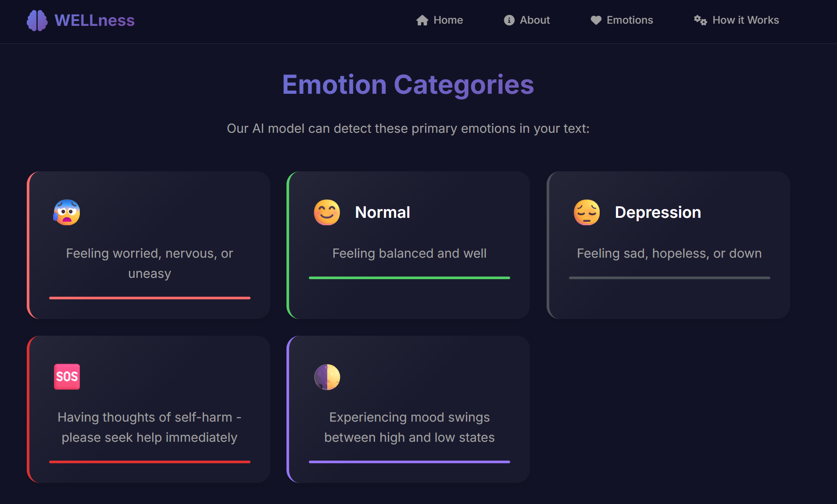837x504 pixels.
Task: Click the half-moon icon on mood swings card
Action: (327, 376)
